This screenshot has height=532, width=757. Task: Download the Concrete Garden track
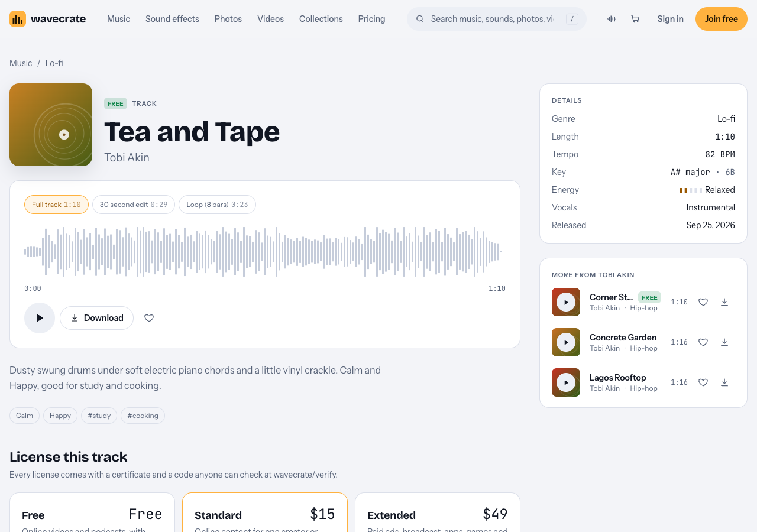(x=724, y=342)
